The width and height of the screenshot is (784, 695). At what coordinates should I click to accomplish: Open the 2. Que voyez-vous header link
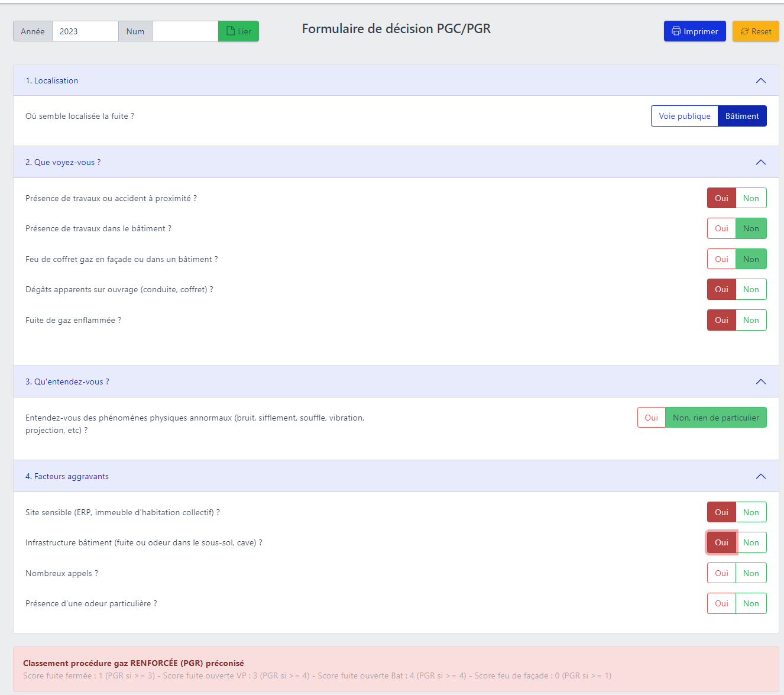click(x=63, y=162)
